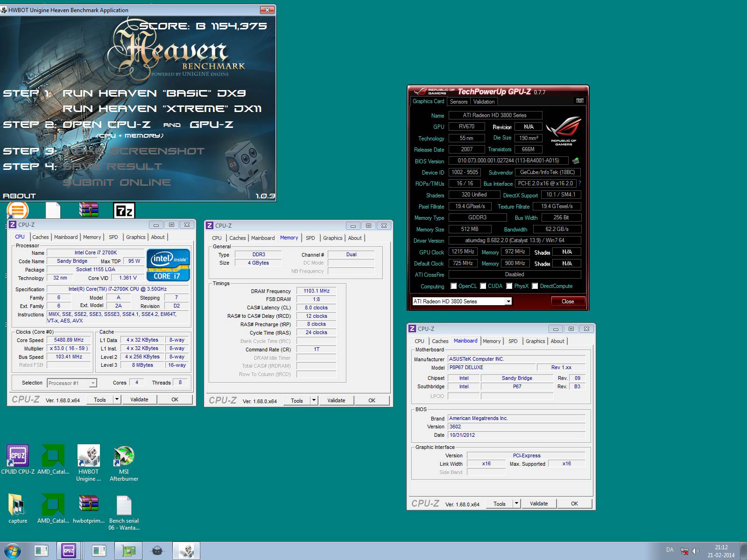Open the first AMD_Catal... installer icon
Viewport: 747px width, 560px height.
coord(53,460)
